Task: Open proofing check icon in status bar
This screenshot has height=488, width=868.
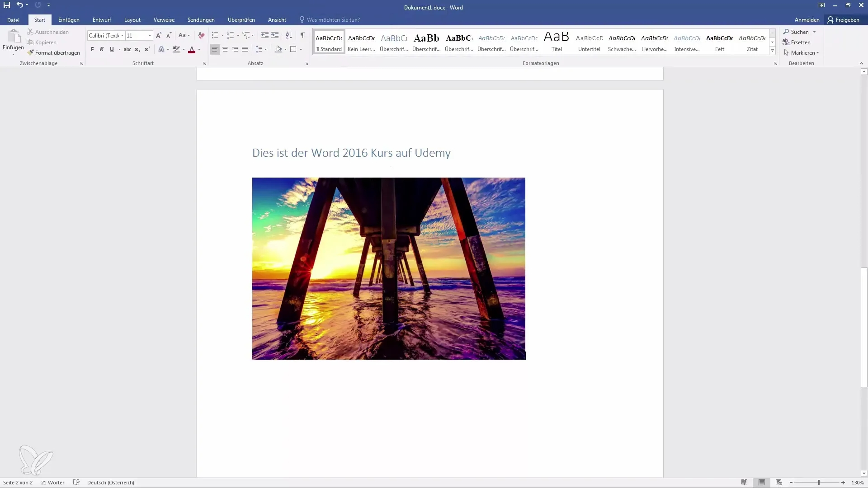Action: 76,483
